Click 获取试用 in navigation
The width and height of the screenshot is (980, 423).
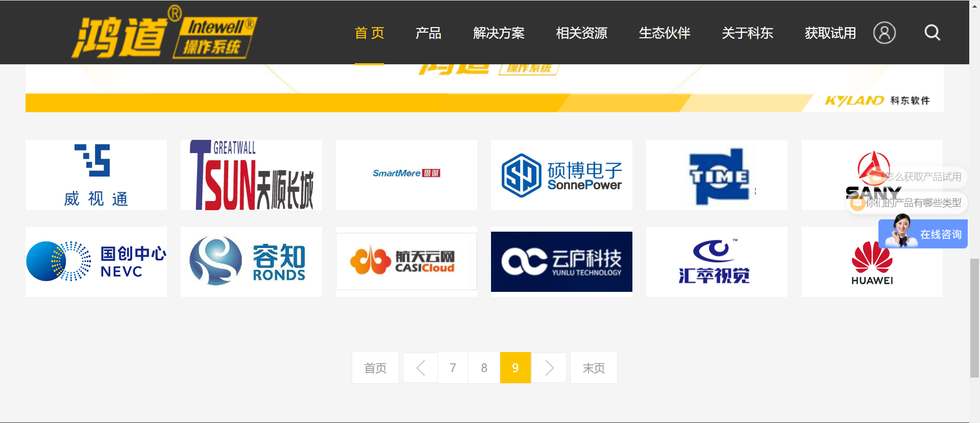coord(830,33)
